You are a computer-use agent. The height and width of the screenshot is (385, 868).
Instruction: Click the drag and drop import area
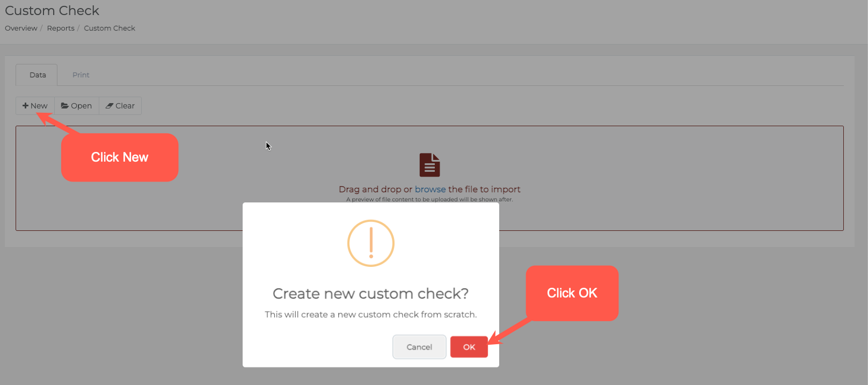(x=429, y=178)
